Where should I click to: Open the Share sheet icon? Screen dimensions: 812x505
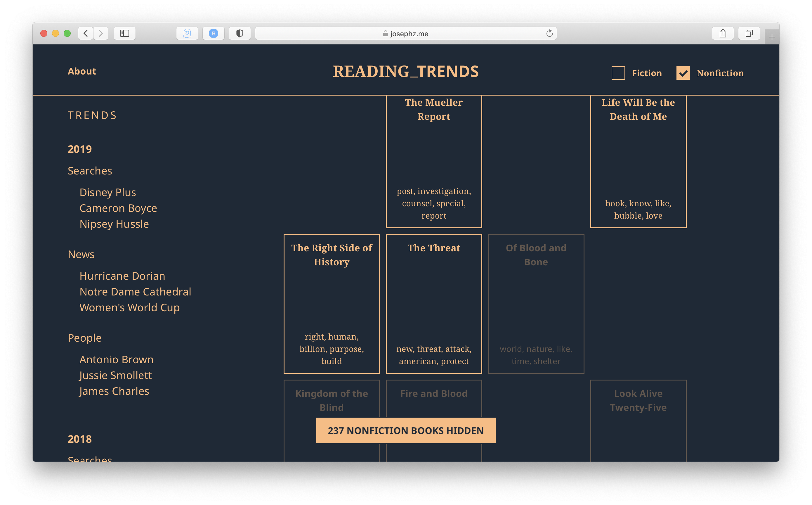coord(723,33)
